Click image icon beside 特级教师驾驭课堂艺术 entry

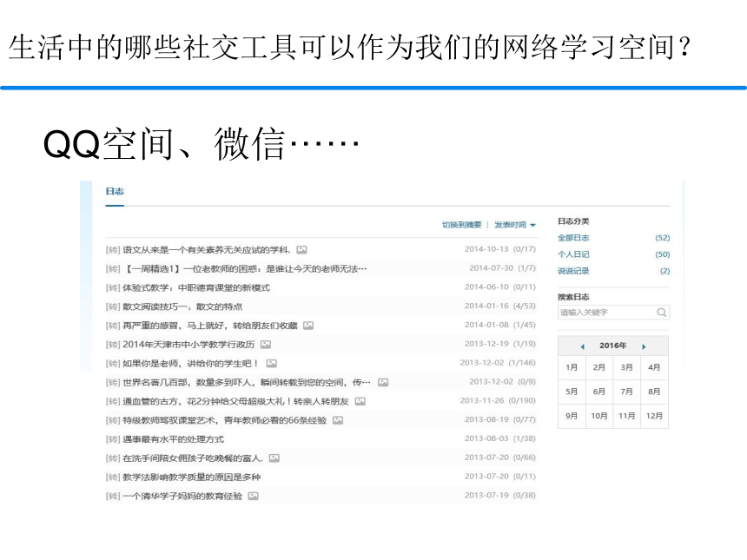(x=338, y=420)
